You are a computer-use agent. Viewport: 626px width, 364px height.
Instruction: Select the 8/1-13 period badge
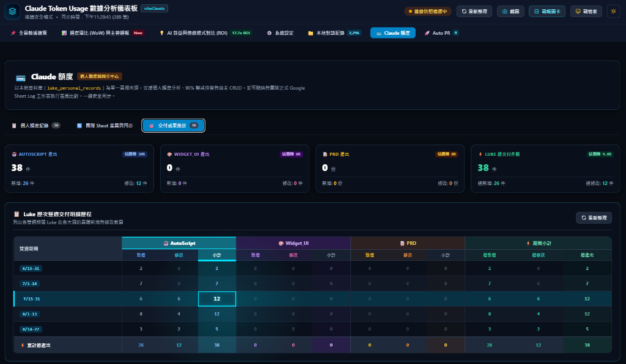[30, 314]
